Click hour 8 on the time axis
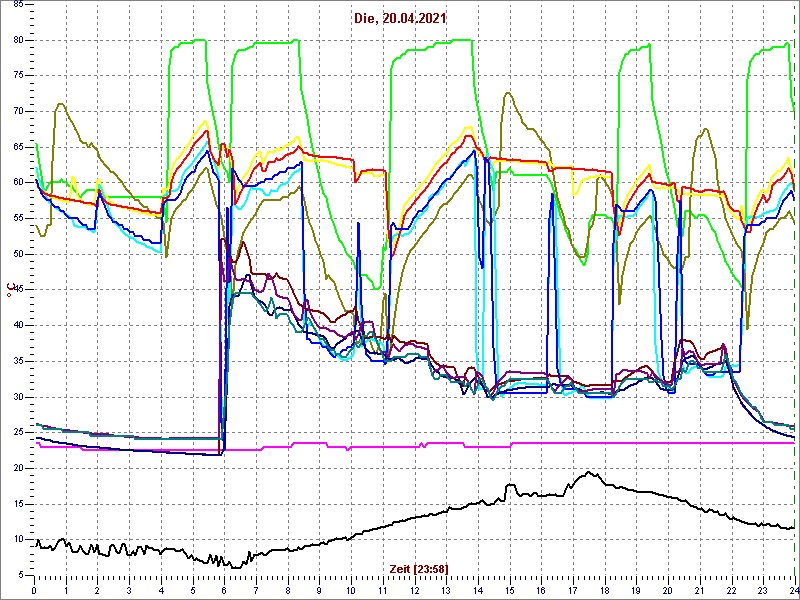The width and height of the screenshot is (800, 600). pyautogui.click(x=287, y=591)
